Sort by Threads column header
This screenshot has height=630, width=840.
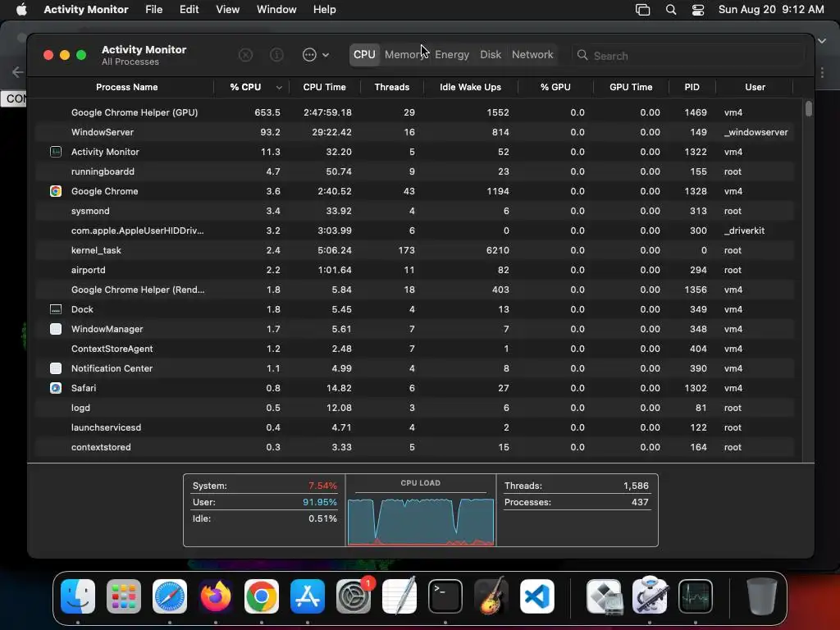[x=391, y=87]
